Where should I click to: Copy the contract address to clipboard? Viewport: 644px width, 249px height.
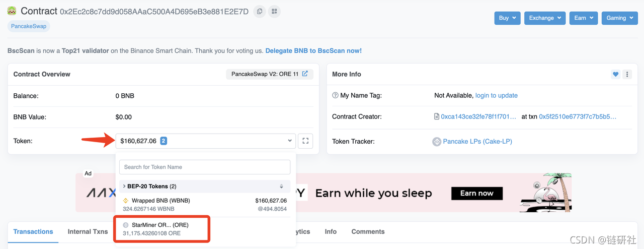tap(260, 11)
